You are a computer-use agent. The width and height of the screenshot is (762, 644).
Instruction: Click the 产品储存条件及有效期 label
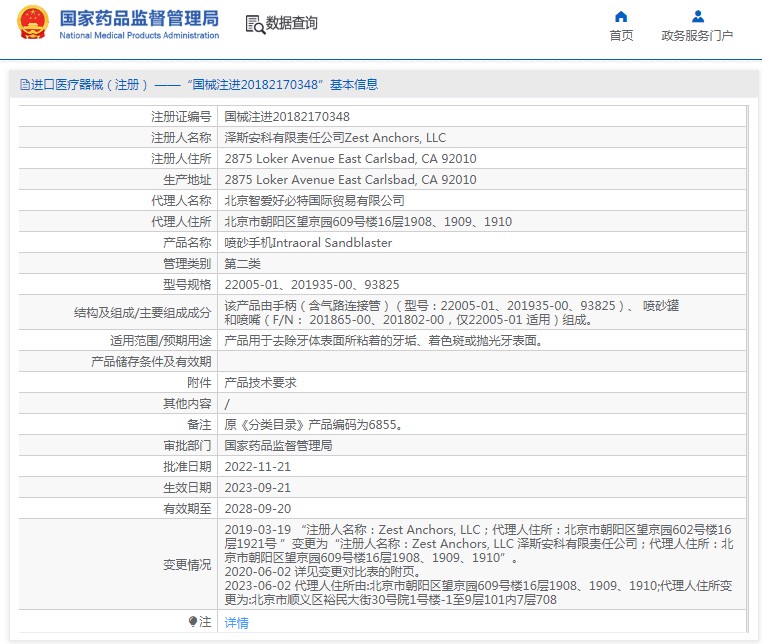point(151,362)
